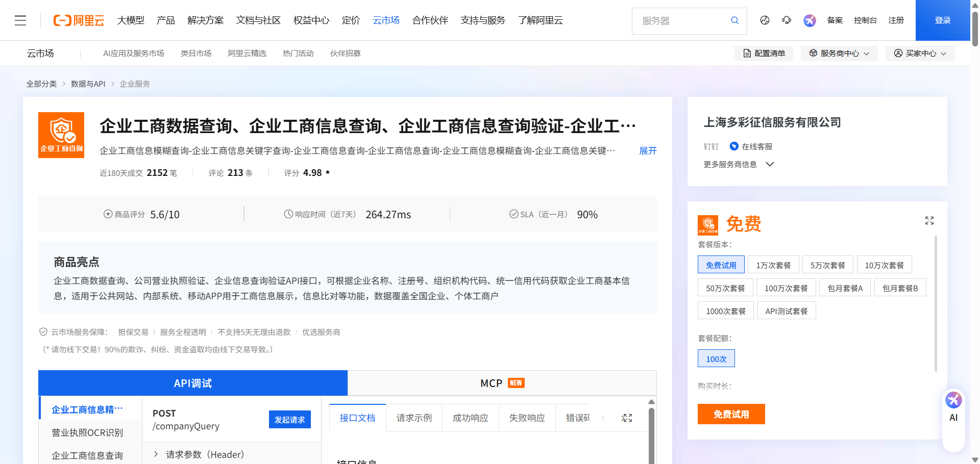This screenshot has height=464, width=980.
Task: Open the AI assistant icon in header
Action: pyautogui.click(x=810, y=20)
